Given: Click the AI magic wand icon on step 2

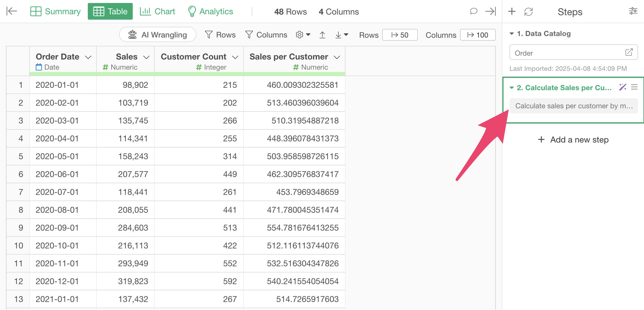Looking at the screenshot, I should pyautogui.click(x=623, y=87).
